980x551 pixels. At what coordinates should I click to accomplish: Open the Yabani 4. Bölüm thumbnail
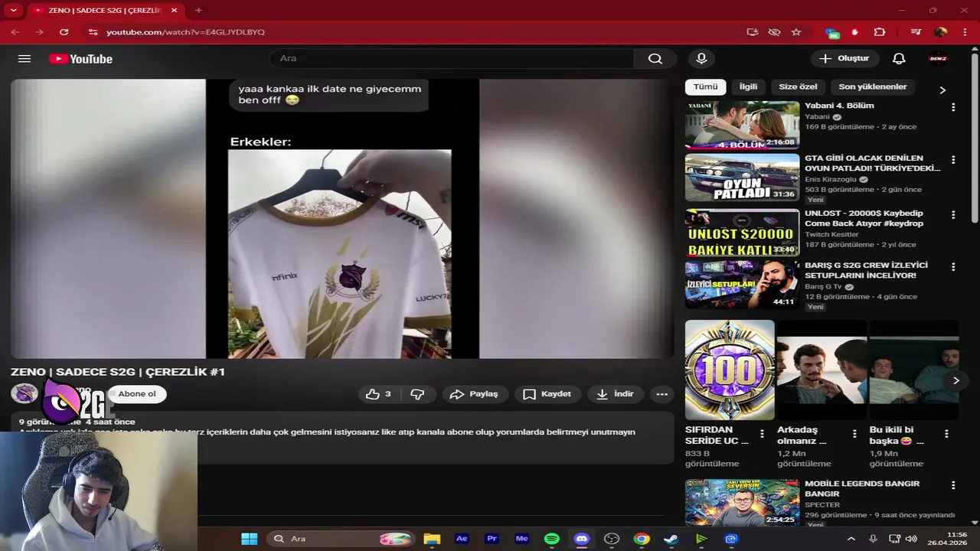pos(742,125)
